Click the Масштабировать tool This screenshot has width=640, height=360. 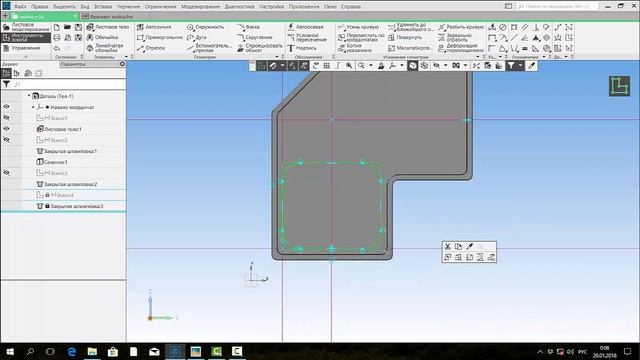tap(410, 48)
